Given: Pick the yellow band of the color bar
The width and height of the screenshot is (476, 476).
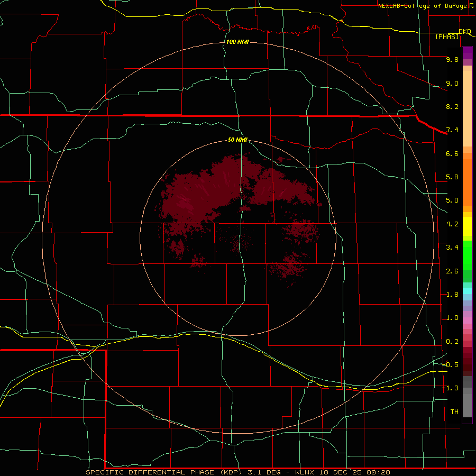Looking at the screenshot, I should point(467,226).
